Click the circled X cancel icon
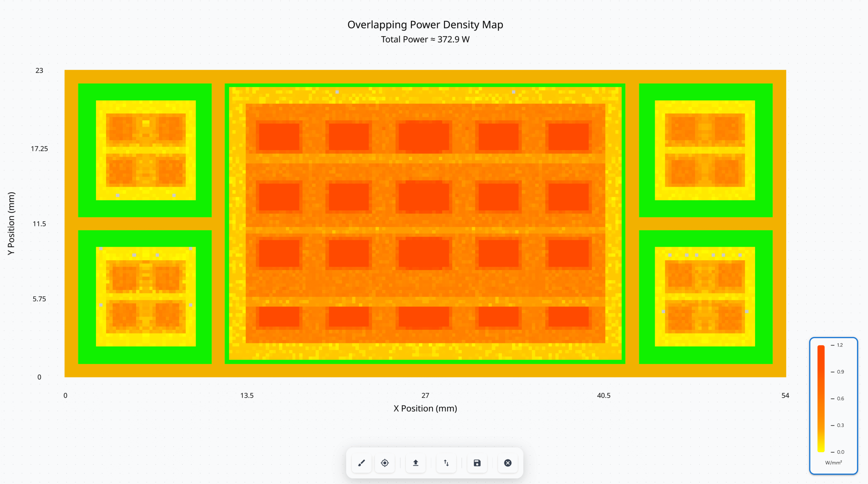The height and width of the screenshot is (484, 868). [x=508, y=463]
